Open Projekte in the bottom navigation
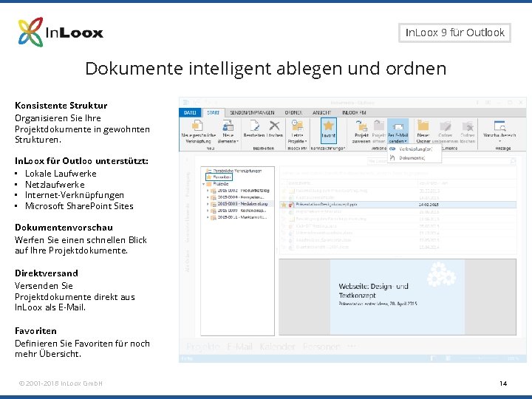The width and height of the screenshot is (532, 399). [x=203, y=347]
